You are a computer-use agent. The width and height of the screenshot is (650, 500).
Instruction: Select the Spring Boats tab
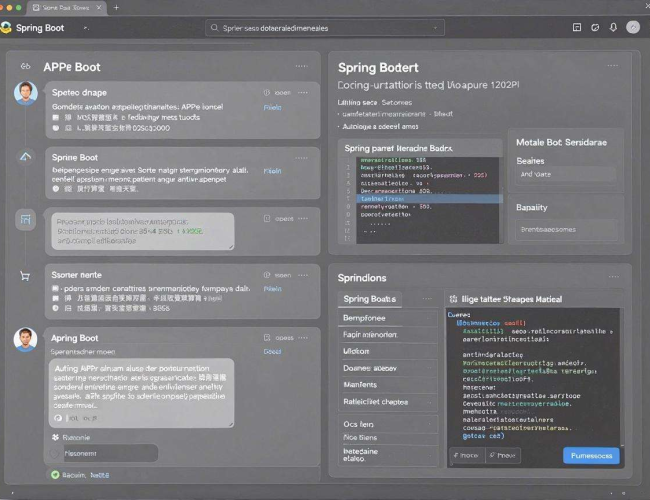[370, 299]
